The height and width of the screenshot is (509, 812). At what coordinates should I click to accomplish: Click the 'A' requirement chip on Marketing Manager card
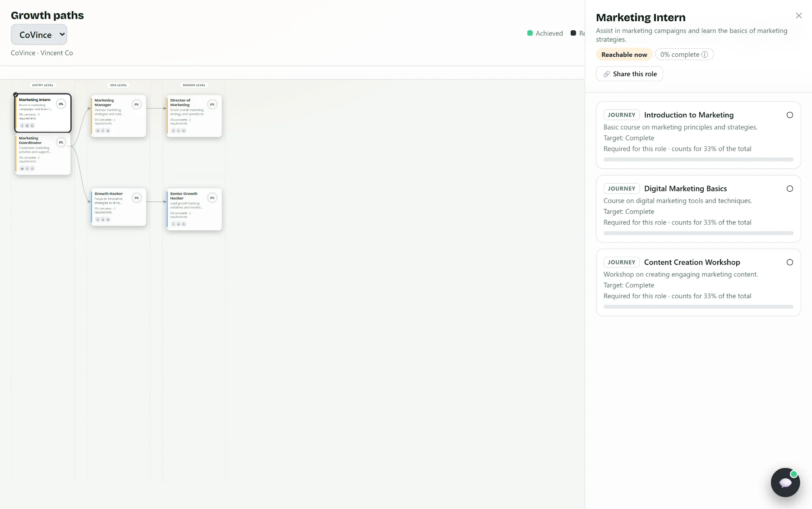(98, 131)
